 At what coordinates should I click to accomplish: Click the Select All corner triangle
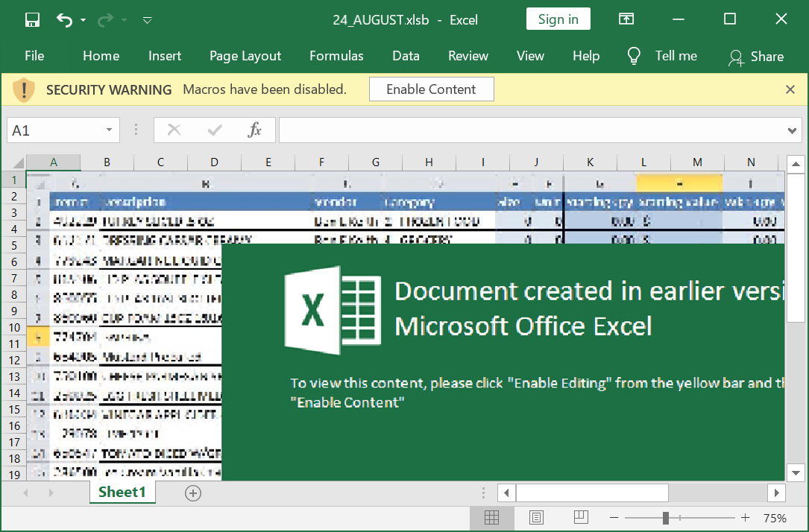pos(17,163)
